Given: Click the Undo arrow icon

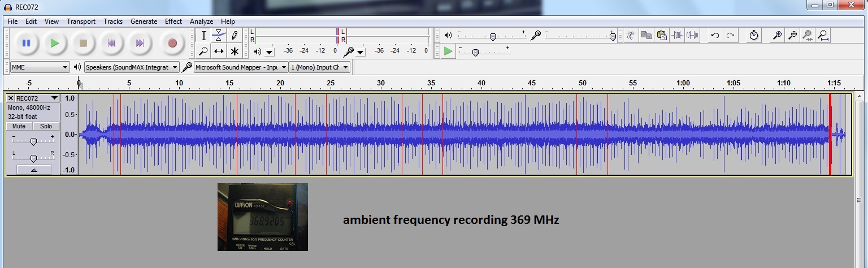Looking at the screenshot, I should point(715,36).
